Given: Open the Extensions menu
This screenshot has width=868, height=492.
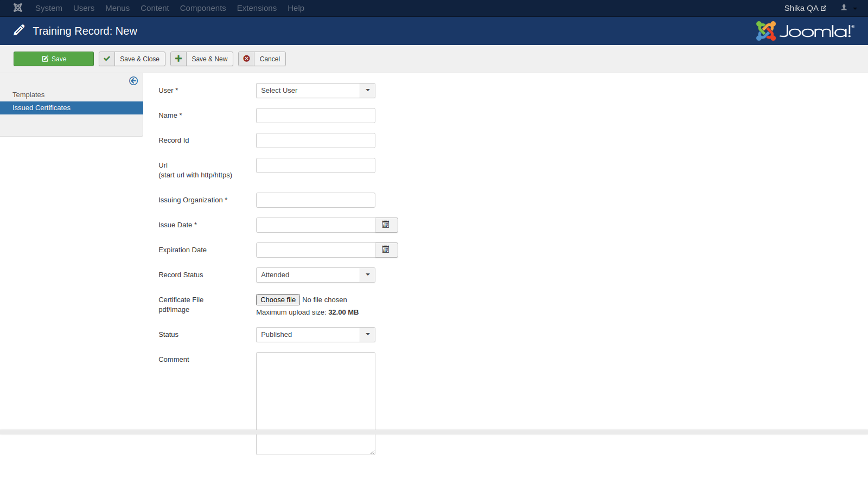Looking at the screenshot, I should pyautogui.click(x=257, y=8).
